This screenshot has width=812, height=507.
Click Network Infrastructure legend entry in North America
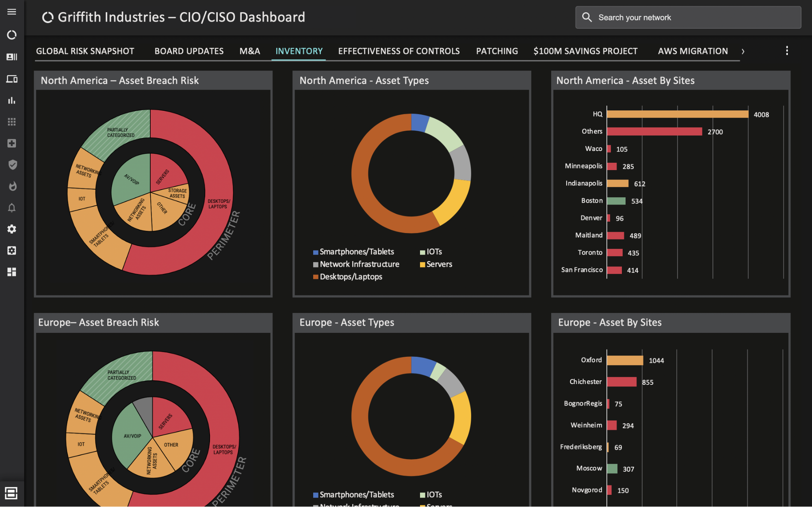point(356,264)
